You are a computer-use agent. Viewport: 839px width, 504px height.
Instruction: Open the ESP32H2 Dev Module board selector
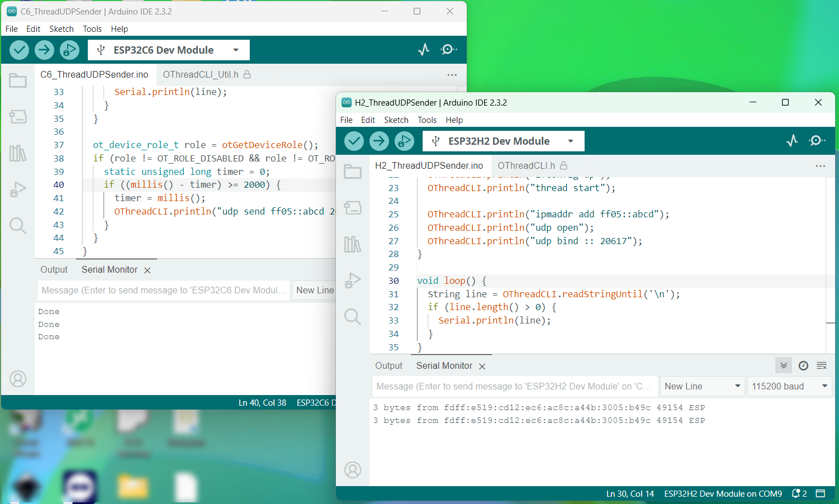click(503, 141)
